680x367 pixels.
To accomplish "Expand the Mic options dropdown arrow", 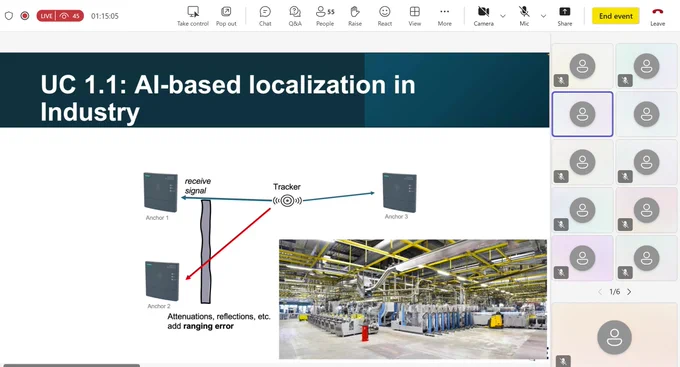I will 543,16.
